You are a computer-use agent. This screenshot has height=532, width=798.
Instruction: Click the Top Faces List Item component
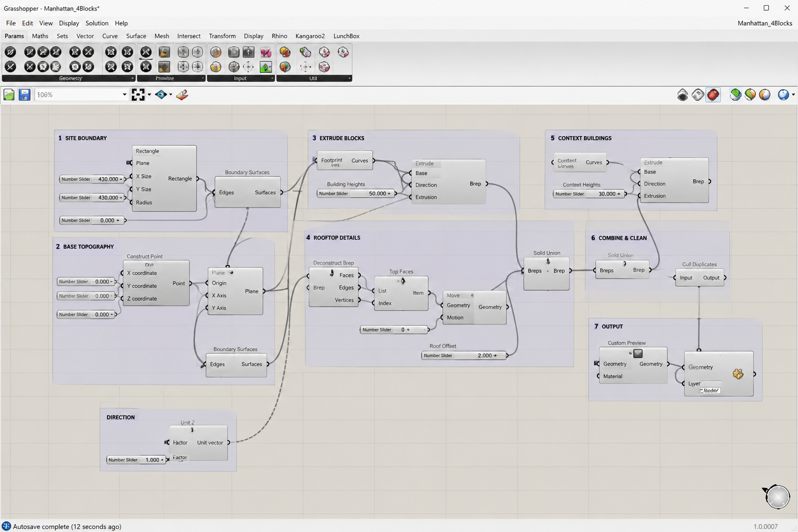click(401, 294)
